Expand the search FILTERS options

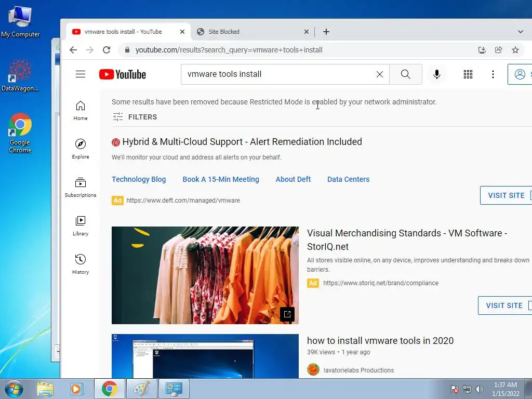(135, 117)
